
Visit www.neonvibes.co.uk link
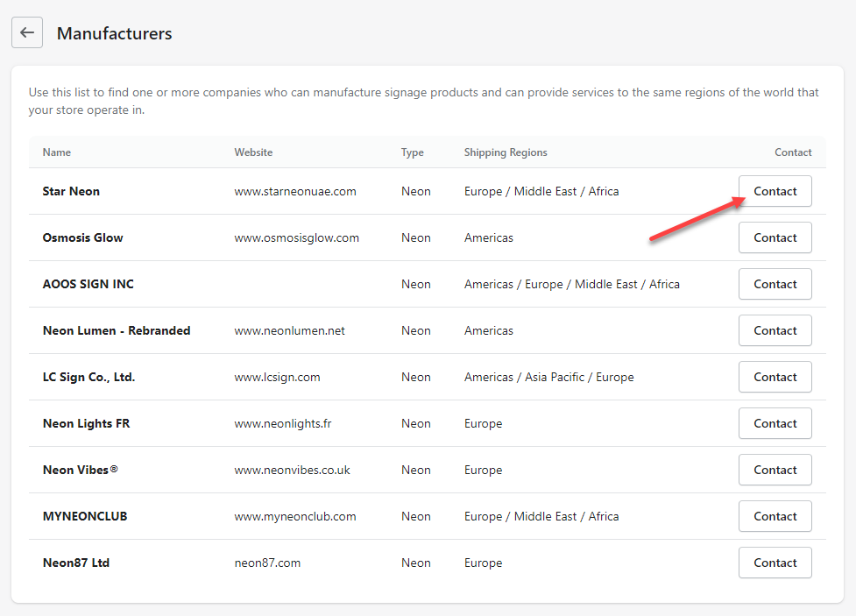(x=292, y=470)
